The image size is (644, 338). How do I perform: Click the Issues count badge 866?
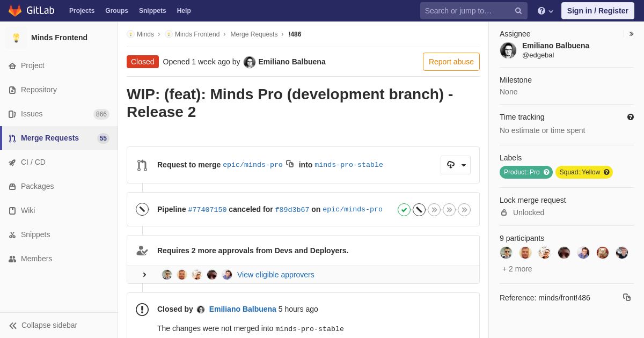pos(101,114)
